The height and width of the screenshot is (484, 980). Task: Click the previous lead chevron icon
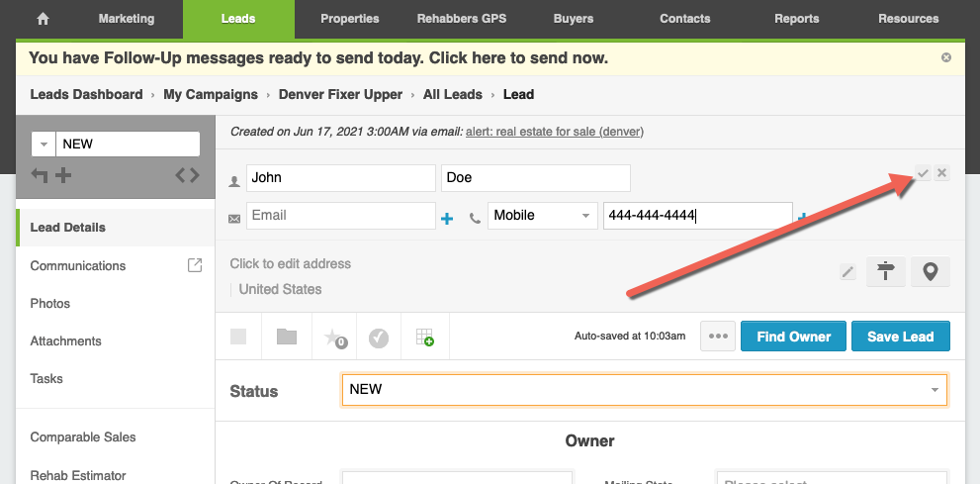pos(180,175)
